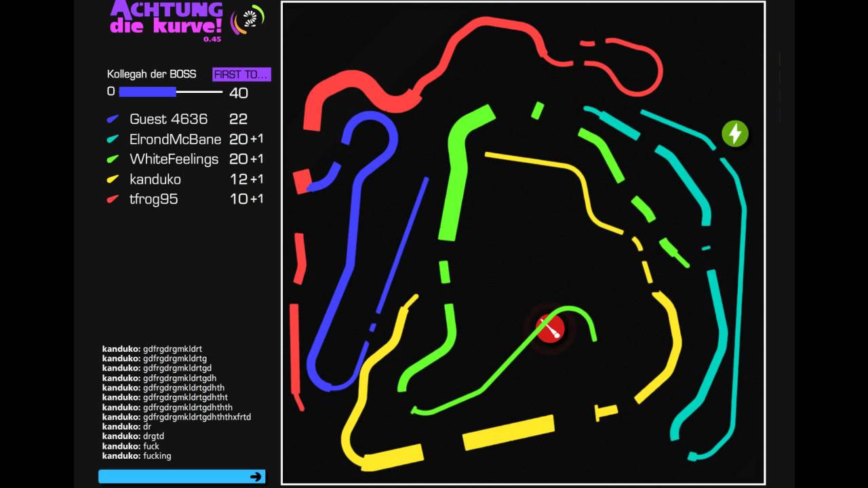This screenshot has width=868, height=488.
Task: Select player name ElrondMcBane
Action: click(x=175, y=140)
